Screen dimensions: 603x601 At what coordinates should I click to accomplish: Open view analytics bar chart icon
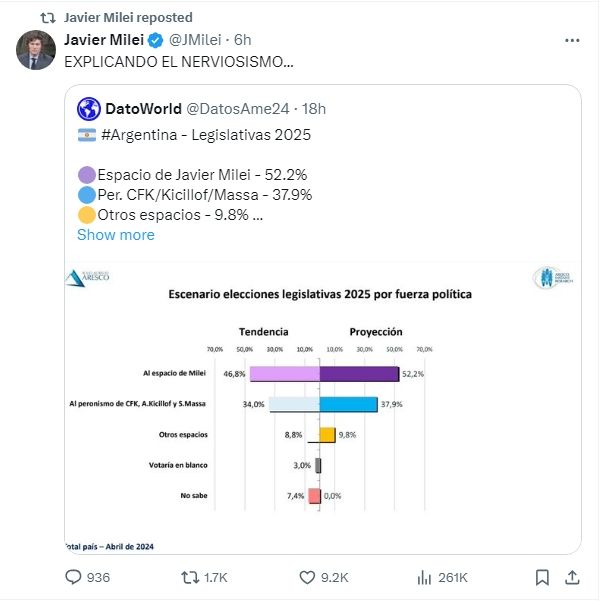[424, 577]
